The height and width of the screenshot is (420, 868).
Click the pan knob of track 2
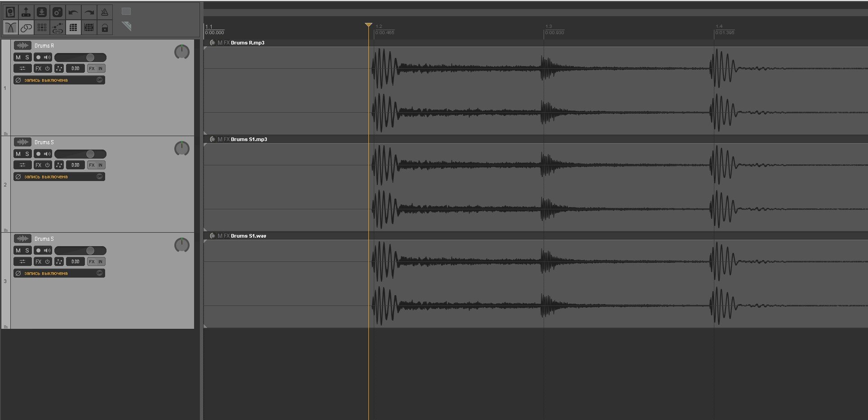pos(182,149)
